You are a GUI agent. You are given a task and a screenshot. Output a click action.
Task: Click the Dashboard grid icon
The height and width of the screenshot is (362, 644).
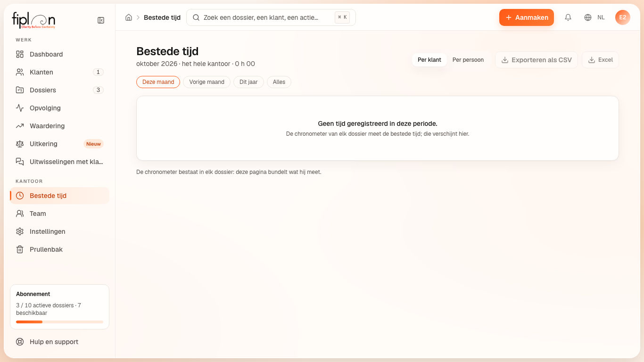[20, 54]
